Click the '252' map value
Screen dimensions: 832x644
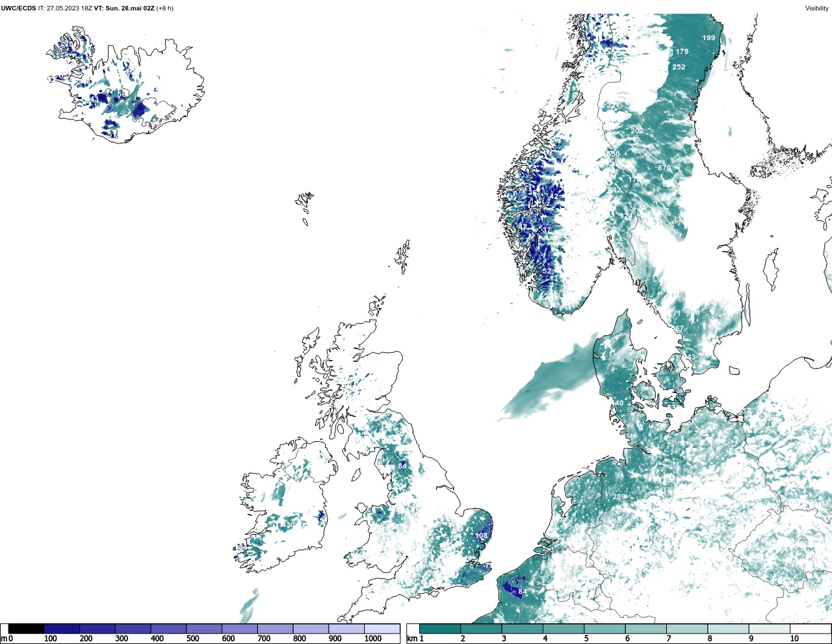(x=679, y=67)
